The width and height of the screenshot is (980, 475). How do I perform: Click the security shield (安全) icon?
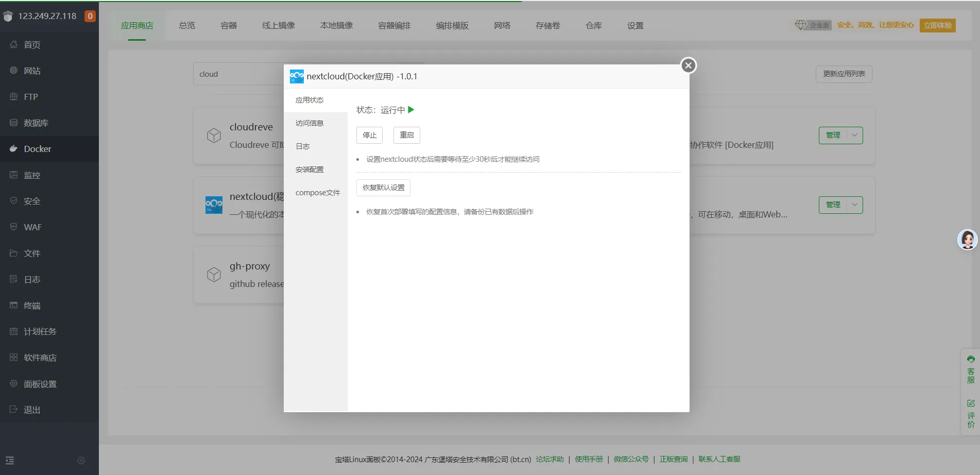(x=13, y=201)
